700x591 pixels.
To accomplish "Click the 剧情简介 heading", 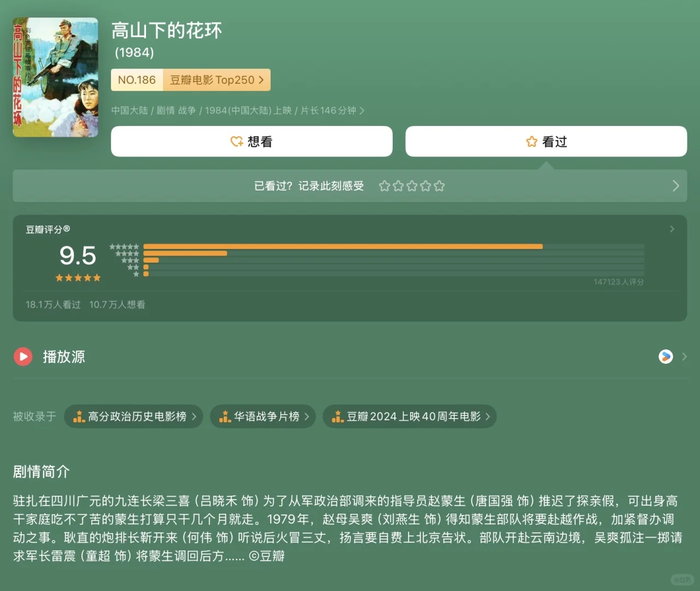I will click(x=42, y=472).
